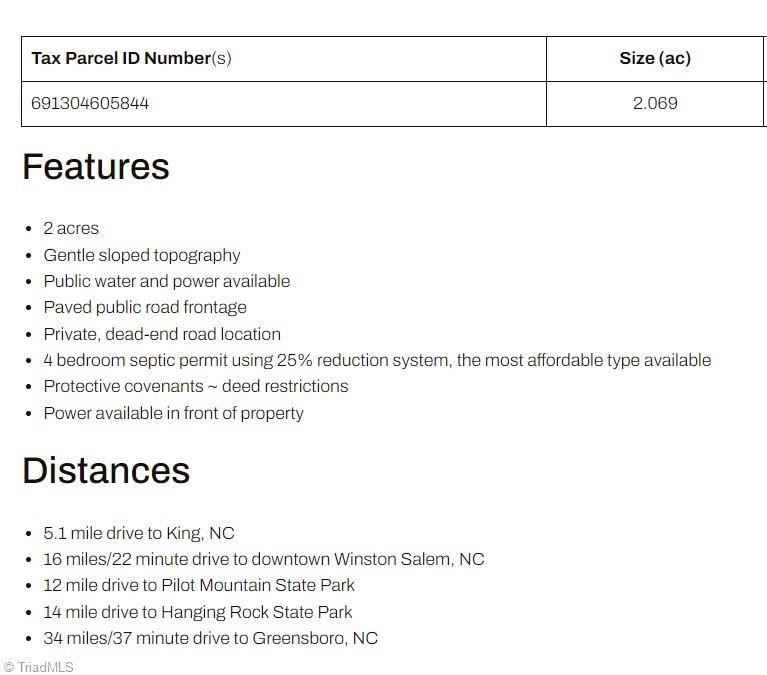Click the 4 bedroom septic permit line
Viewport: 767px width, 675px height.
coord(377,360)
